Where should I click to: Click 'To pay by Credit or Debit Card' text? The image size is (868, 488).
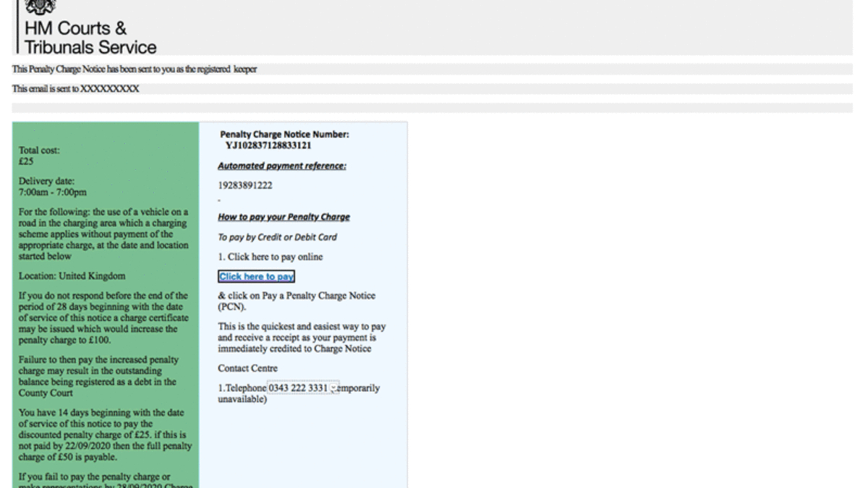click(x=277, y=237)
